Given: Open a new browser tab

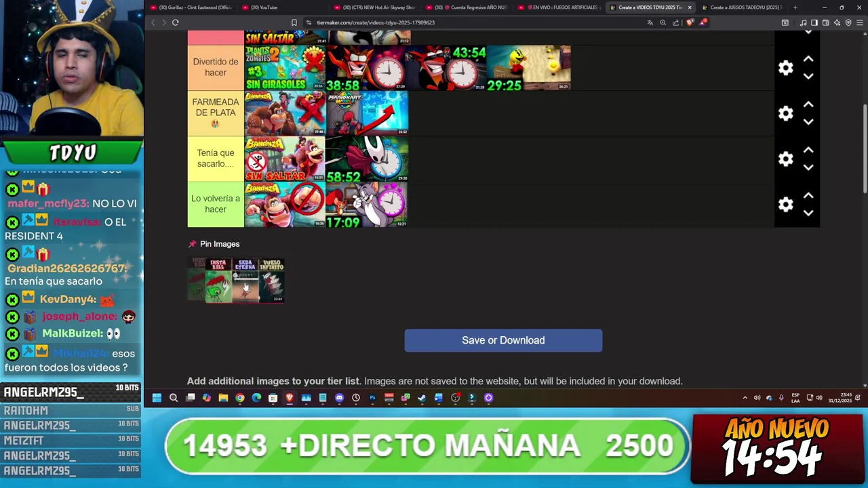Looking at the screenshot, I should coord(795,7).
